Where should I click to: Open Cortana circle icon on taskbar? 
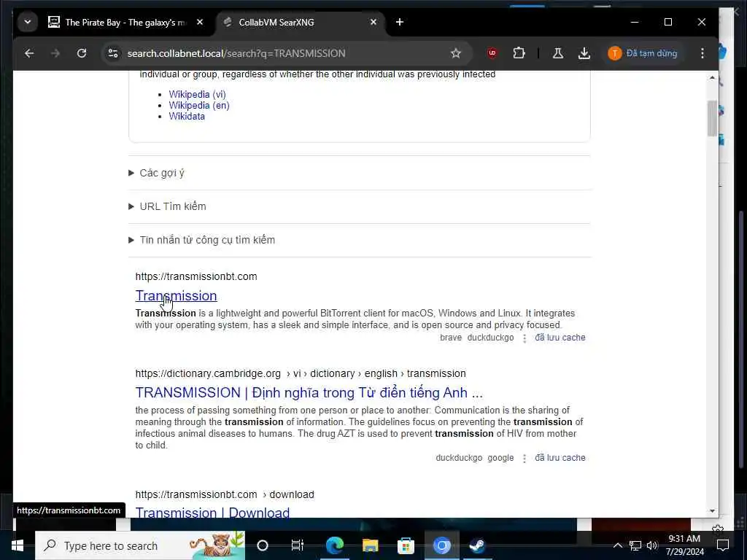263,545
